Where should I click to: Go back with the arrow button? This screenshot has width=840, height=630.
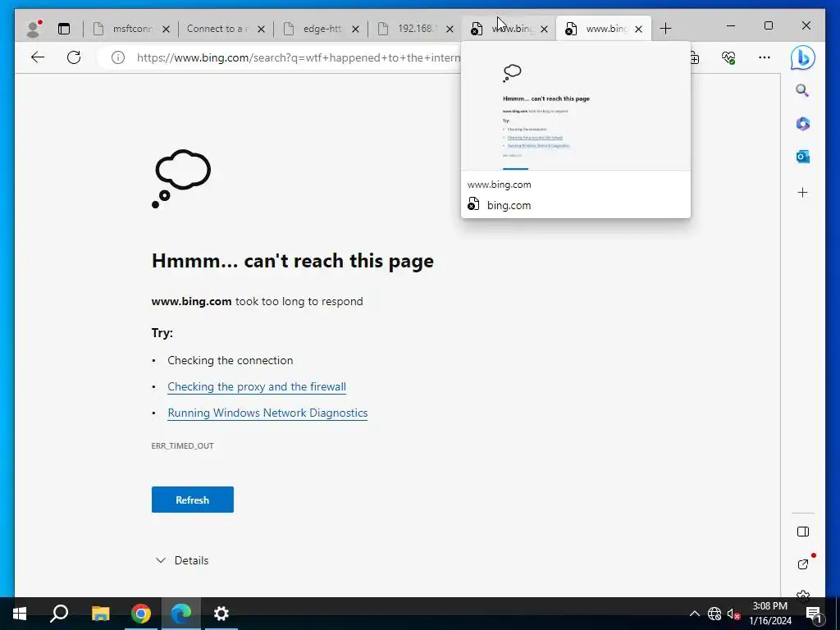(x=38, y=57)
